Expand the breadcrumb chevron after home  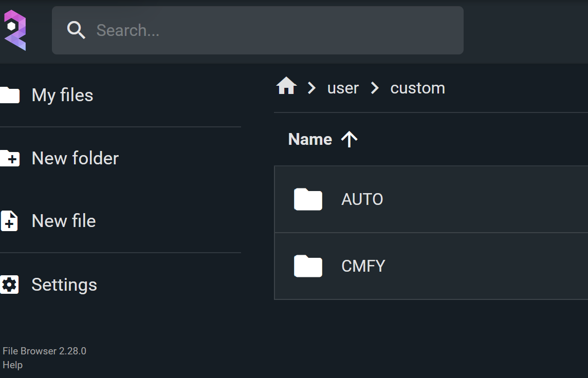tap(311, 87)
